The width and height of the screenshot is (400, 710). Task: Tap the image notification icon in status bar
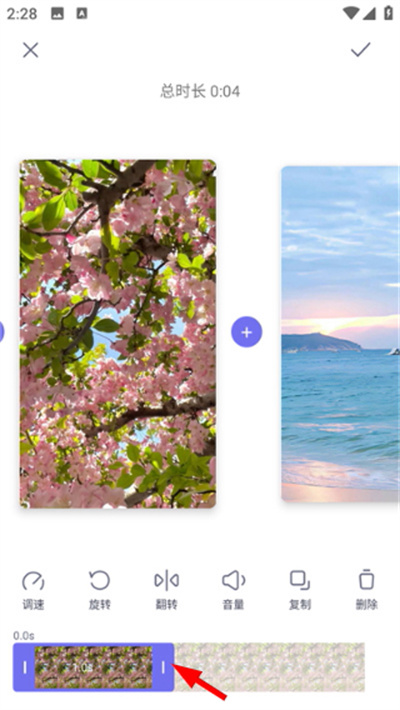click(x=57, y=14)
